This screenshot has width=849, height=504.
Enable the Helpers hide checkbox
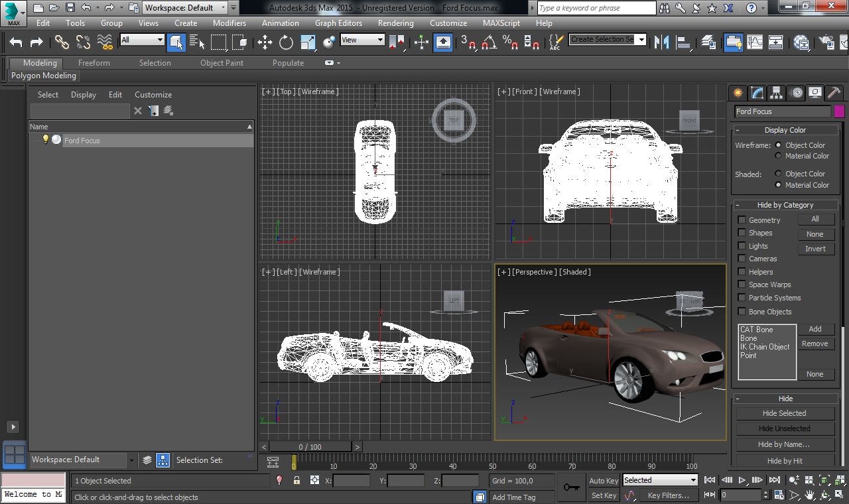[x=742, y=272]
